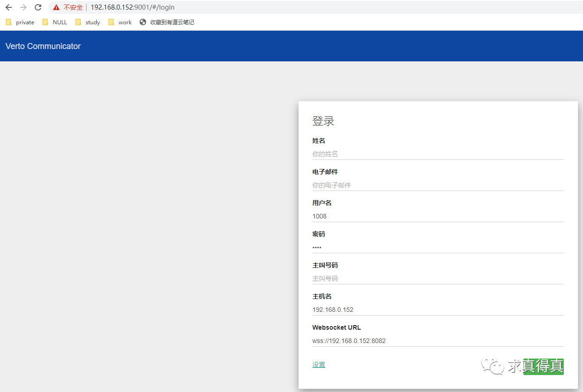The image size is (583, 392).
Task: Click the 密码 password field
Action: pyautogui.click(x=438, y=248)
